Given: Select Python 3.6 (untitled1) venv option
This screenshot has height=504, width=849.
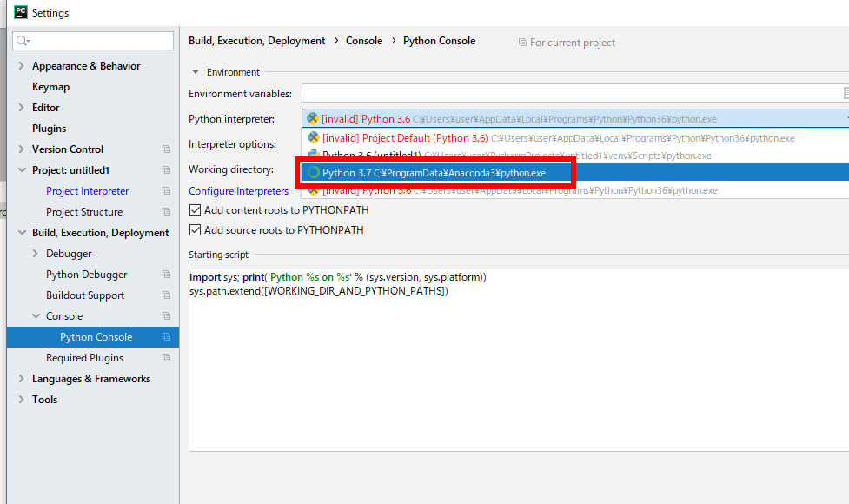Looking at the screenshot, I should click(575, 156).
